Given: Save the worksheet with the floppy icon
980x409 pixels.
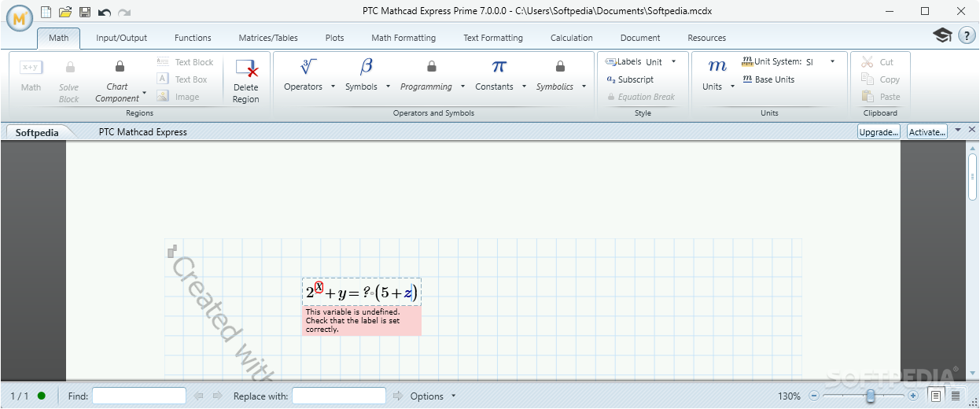Looking at the screenshot, I should click(85, 13).
